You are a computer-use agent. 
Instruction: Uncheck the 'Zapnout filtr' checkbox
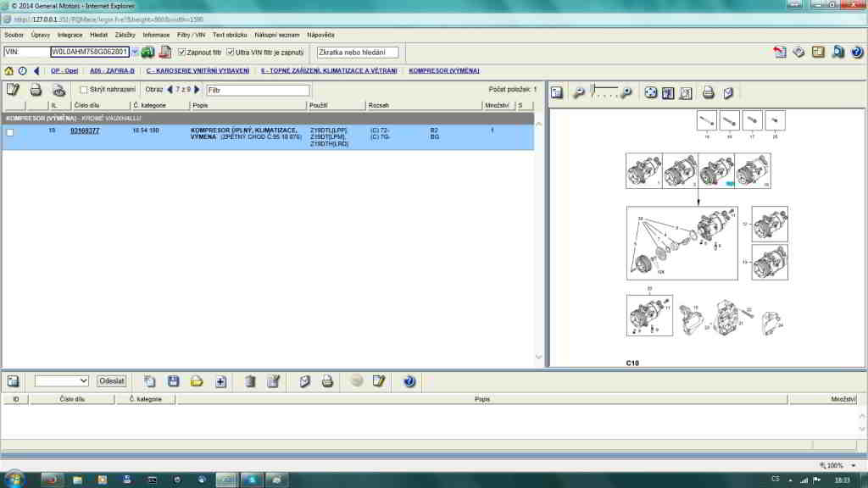coord(180,53)
